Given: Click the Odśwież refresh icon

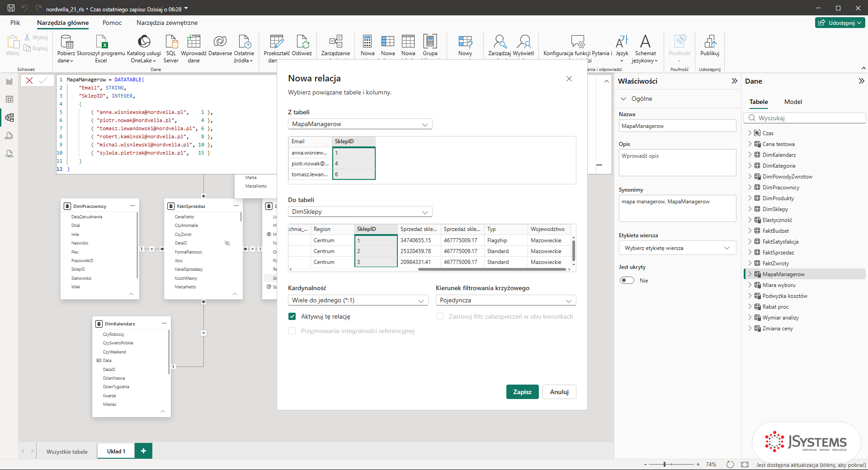Looking at the screenshot, I should point(302,42).
